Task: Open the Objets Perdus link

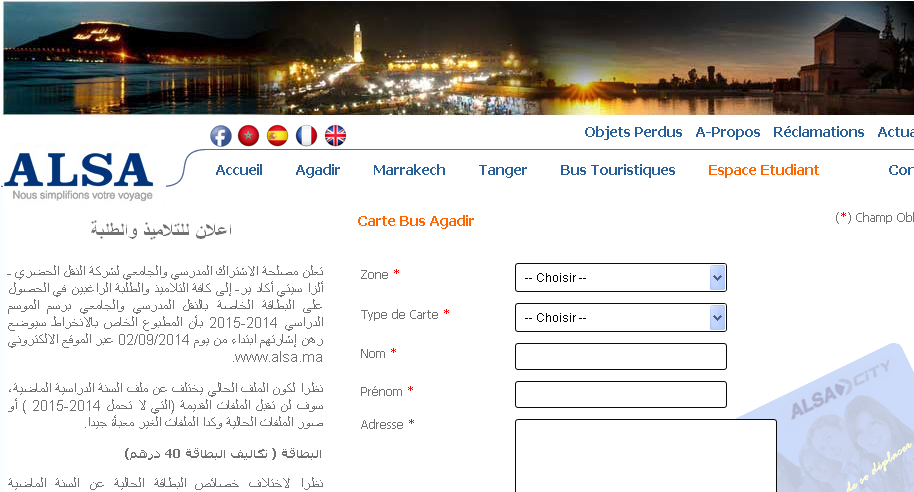Action: [x=633, y=132]
